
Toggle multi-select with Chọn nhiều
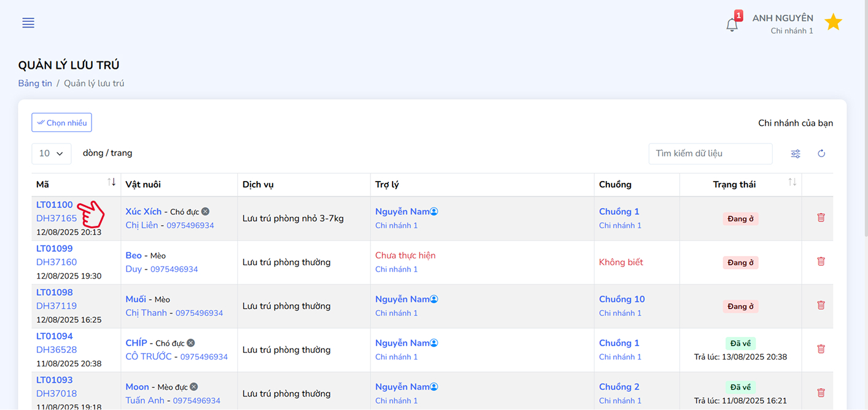coord(61,123)
